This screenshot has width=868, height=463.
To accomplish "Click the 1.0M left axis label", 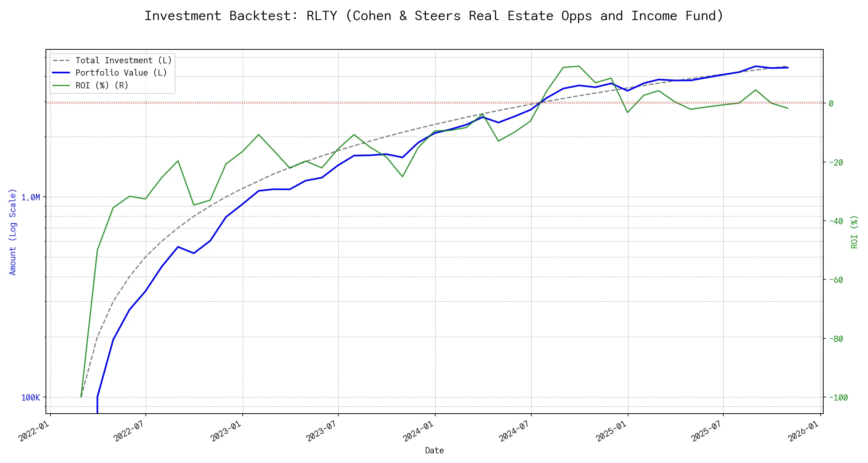I will (30, 198).
